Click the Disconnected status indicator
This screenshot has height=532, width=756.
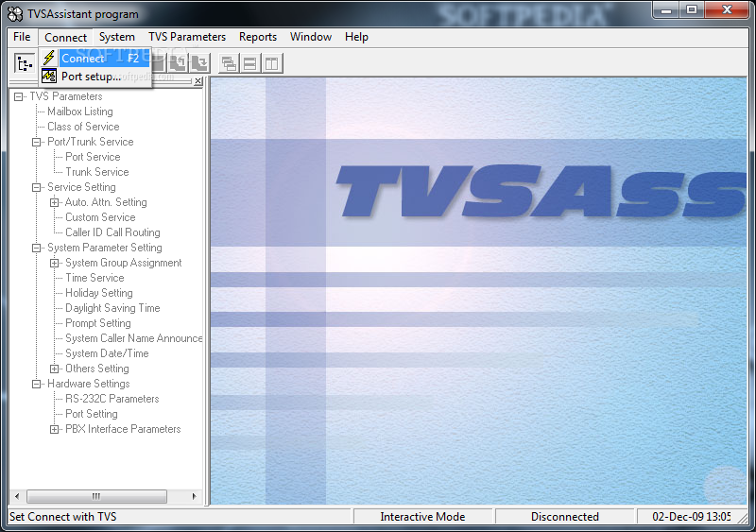pos(564,517)
